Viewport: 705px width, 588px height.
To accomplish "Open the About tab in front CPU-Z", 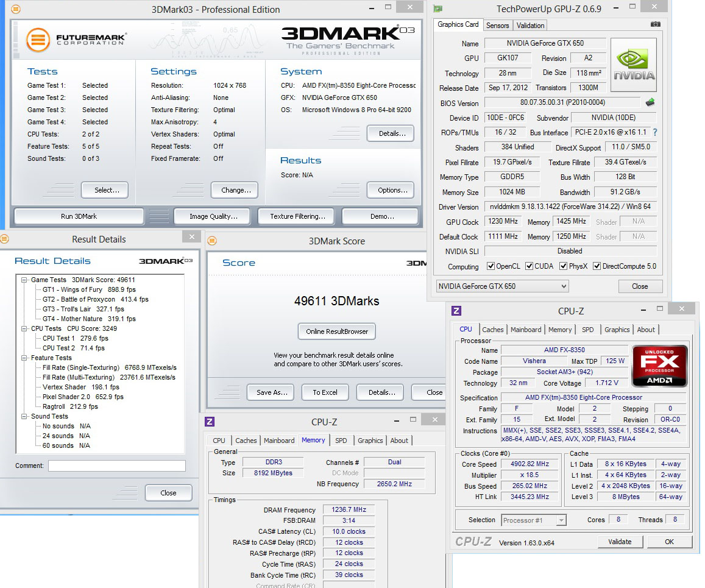I will pos(646,330).
